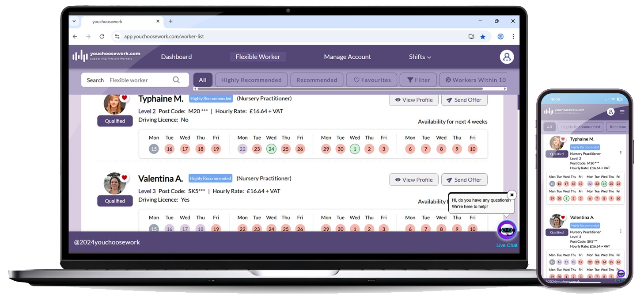Image resolution: width=644 pixels, height=294 pixels.
Task: Select the Recommended filter tab on laptop
Action: (x=317, y=80)
